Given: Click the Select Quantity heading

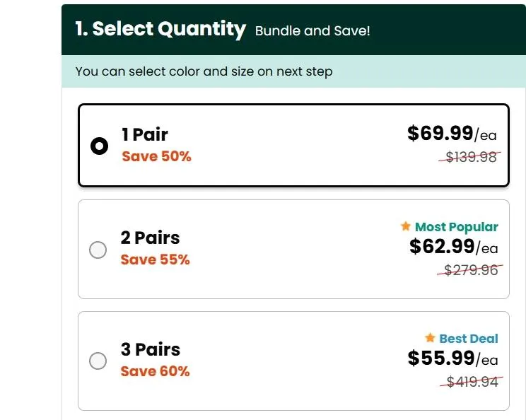Looking at the screenshot, I should click(160, 29).
